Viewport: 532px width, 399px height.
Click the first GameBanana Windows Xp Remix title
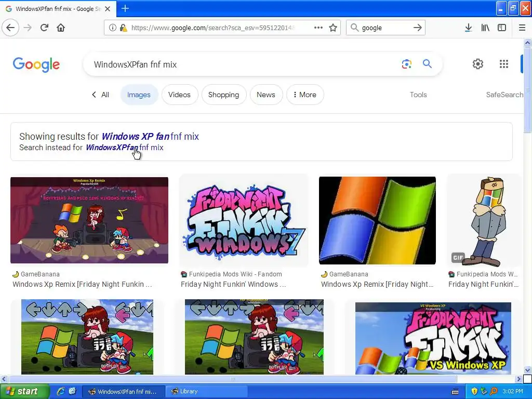pos(82,284)
